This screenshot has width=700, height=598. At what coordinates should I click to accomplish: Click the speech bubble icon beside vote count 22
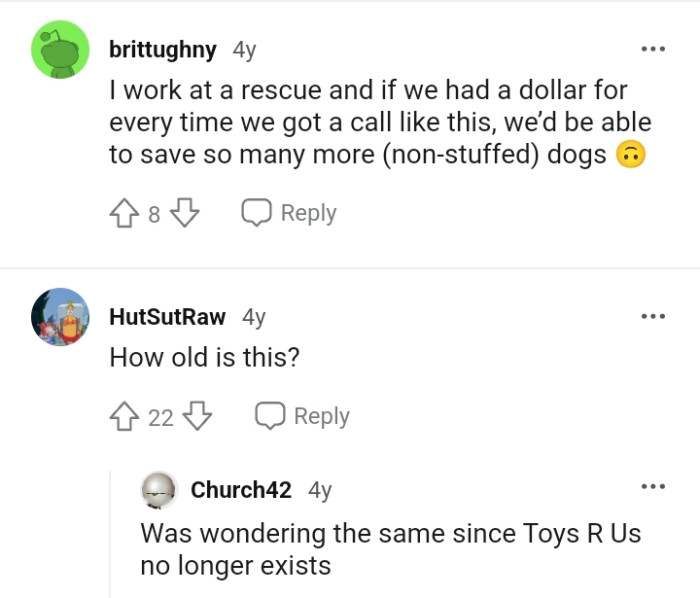pyautogui.click(x=269, y=416)
